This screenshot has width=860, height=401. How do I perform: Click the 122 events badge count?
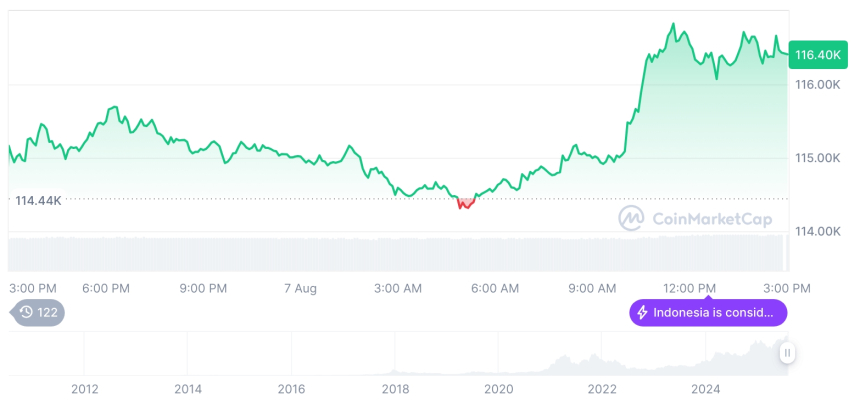tap(47, 312)
